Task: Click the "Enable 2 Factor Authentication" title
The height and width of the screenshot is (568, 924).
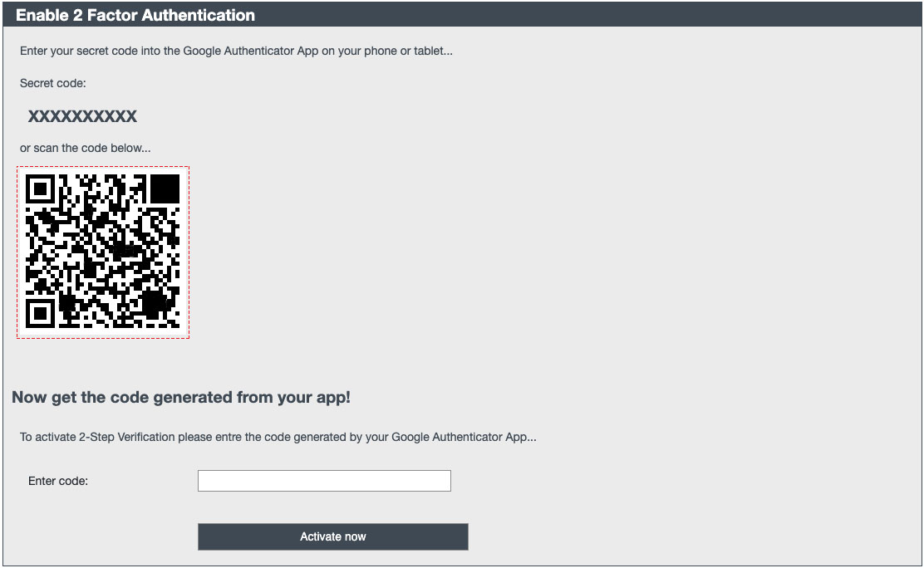Action: (135, 15)
